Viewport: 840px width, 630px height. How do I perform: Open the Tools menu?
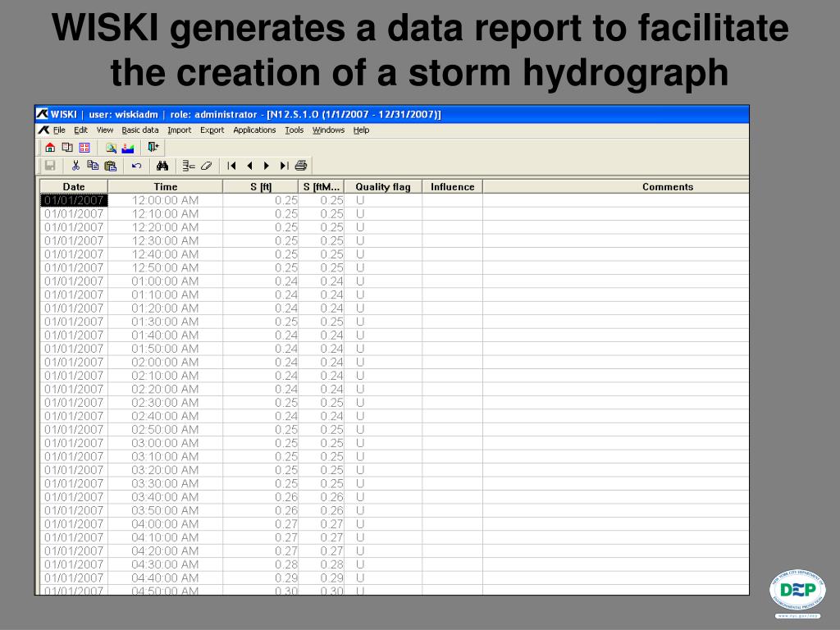[294, 130]
